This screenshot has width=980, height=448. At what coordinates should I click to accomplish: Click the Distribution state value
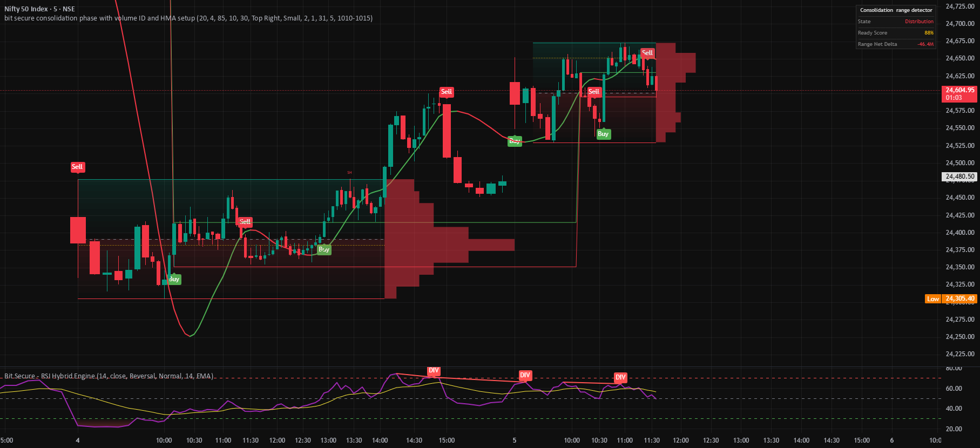919,22
